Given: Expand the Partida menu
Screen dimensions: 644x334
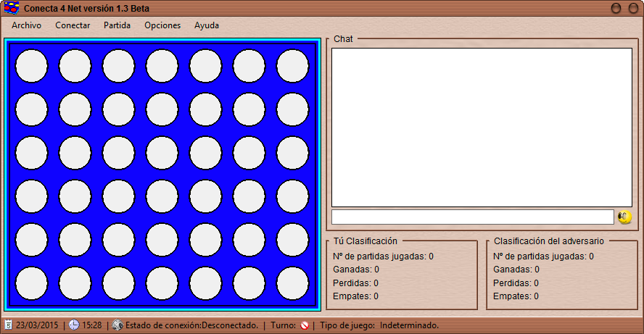Looking at the screenshot, I should click(x=117, y=25).
